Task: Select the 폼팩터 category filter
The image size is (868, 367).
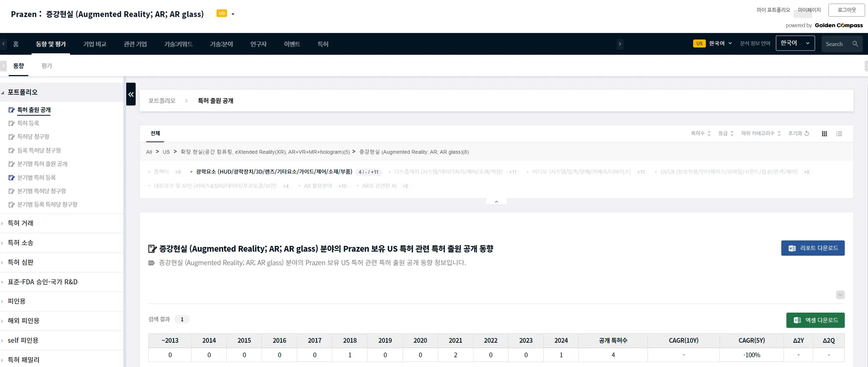Action: point(161,172)
